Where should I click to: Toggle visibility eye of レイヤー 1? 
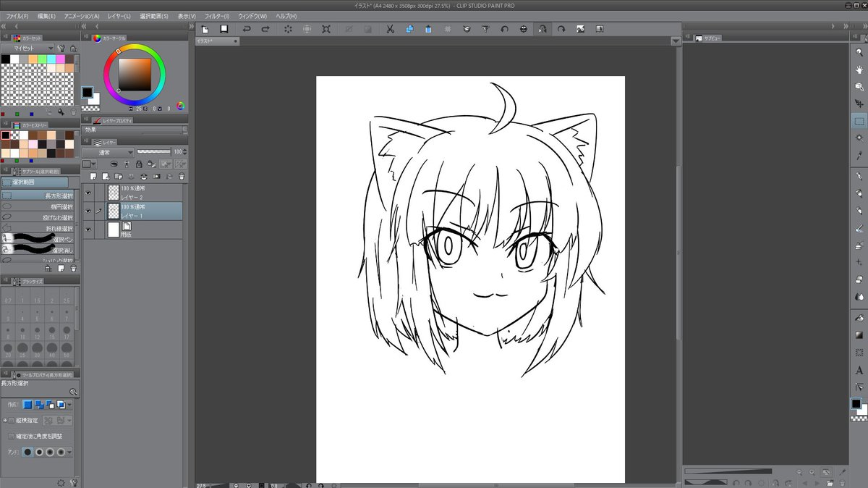point(88,211)
